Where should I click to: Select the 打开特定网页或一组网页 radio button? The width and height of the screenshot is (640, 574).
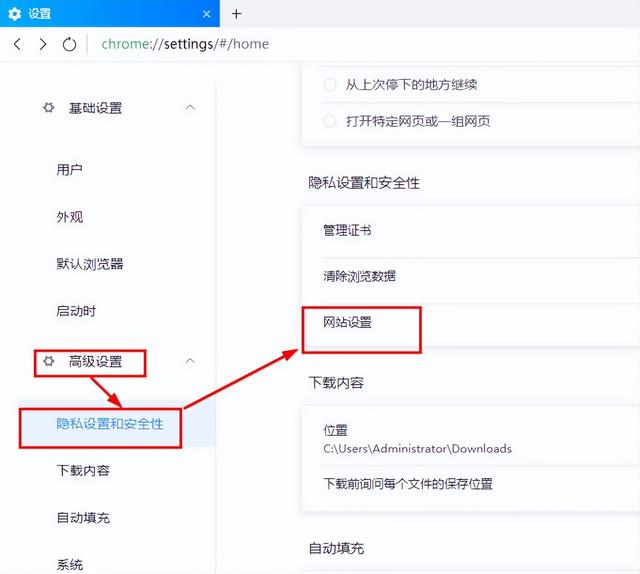click(329, 121)
